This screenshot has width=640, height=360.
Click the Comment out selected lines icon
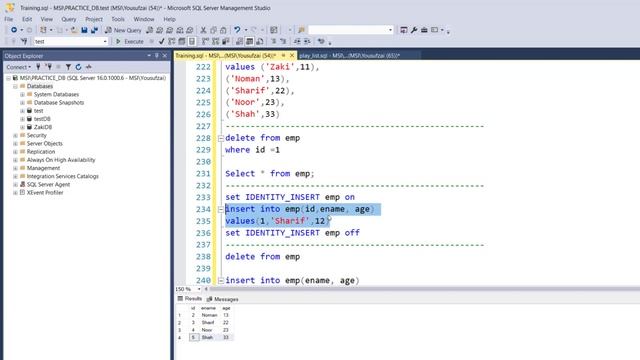tap(273, 41)
